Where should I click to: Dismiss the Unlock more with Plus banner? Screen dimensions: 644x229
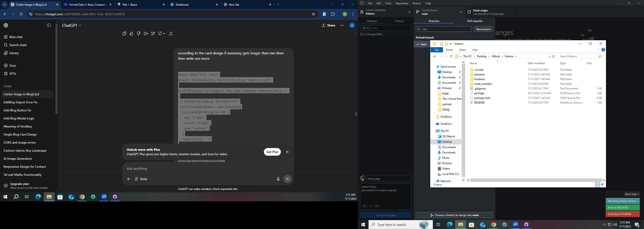point(287,152)
